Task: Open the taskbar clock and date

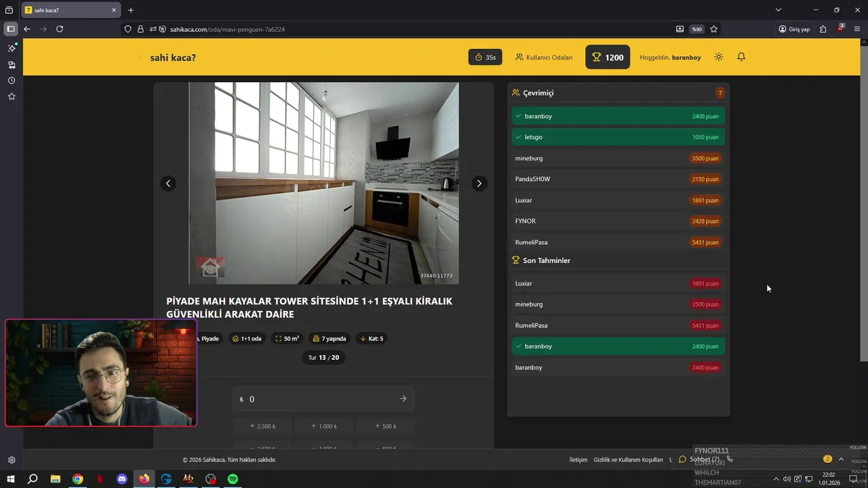Action: coord(829,479)
